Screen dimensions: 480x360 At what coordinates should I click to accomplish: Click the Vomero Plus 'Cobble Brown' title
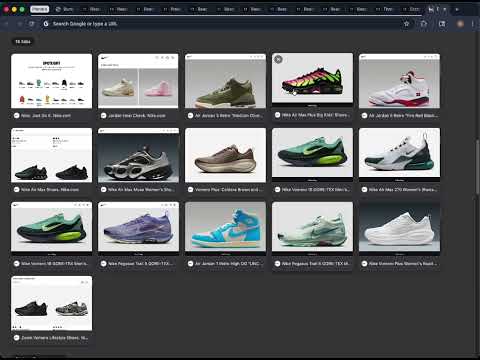pyautogui.click(x=229, y=190)
